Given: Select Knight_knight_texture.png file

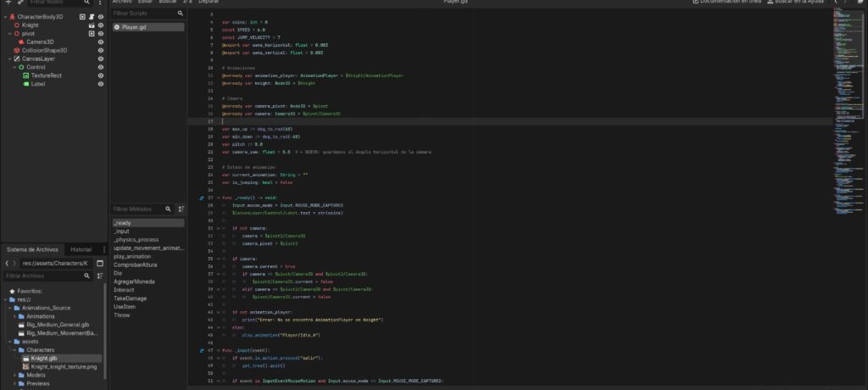Looking at the screenshot, I should (64, 367).
